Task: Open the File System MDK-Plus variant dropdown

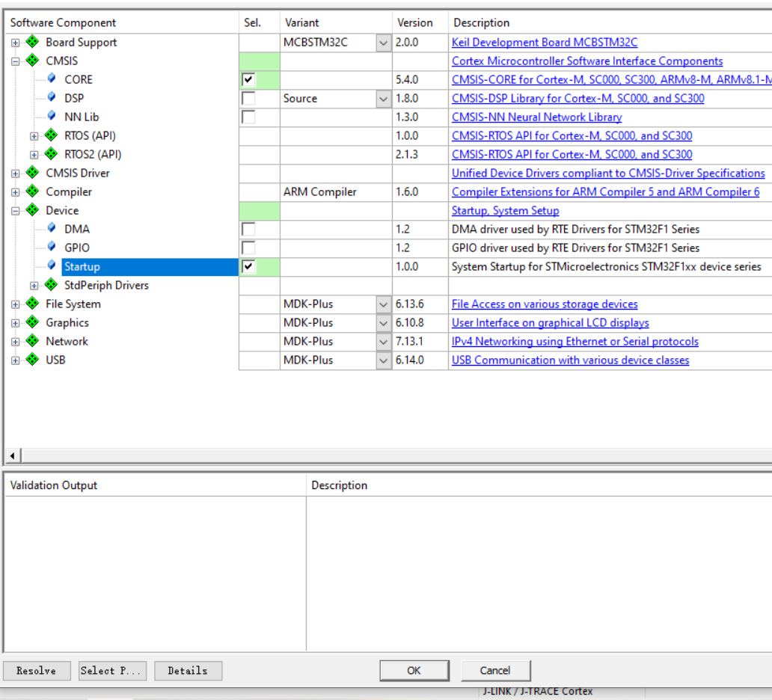Action: pyautogui.click(x=384, y=304)
